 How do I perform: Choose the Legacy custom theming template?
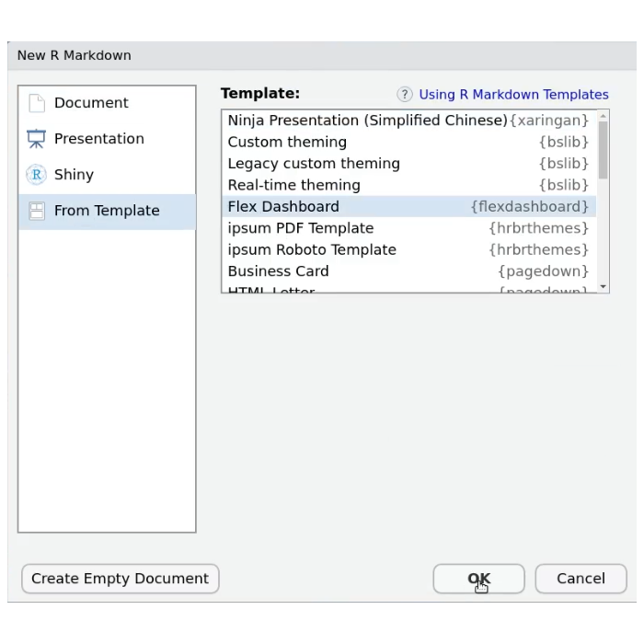[x=314, y=164]
